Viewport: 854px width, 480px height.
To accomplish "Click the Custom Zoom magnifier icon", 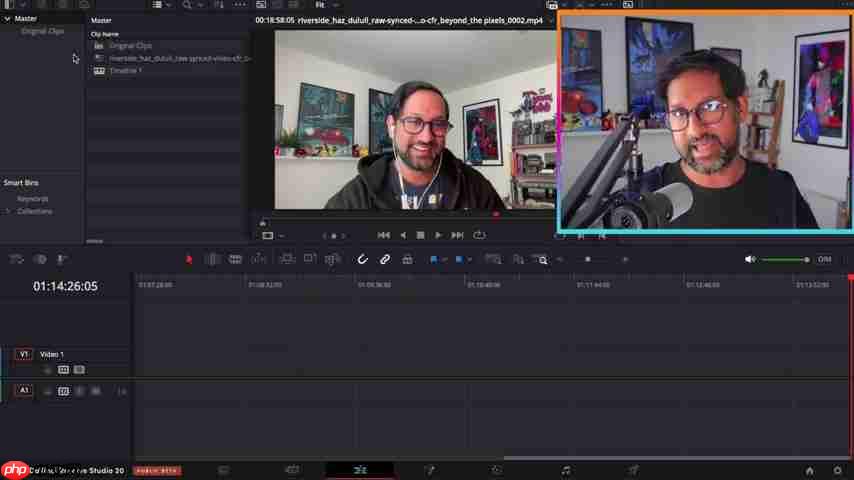I will pos(542,260).
